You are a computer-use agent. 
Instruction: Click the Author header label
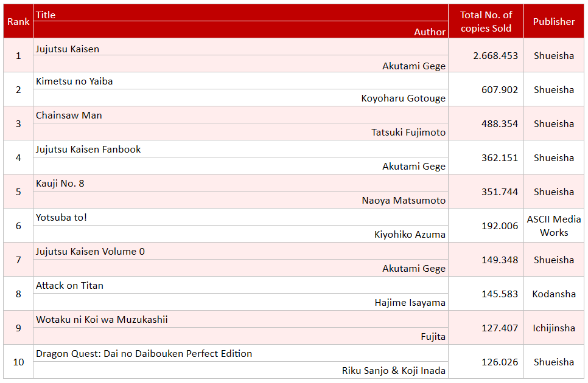coord(430,32)
